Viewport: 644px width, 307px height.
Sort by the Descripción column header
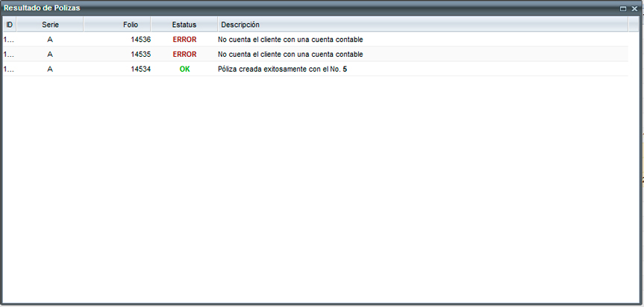click(423, 25)
